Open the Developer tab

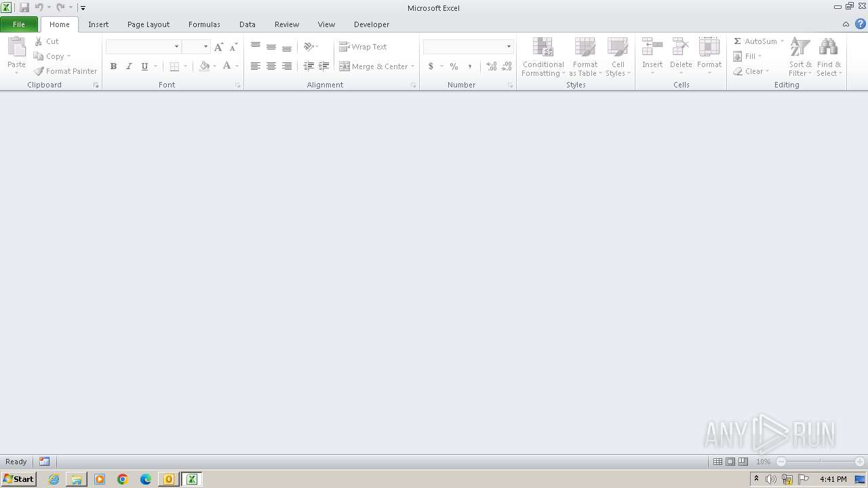(x=372, y=24)
